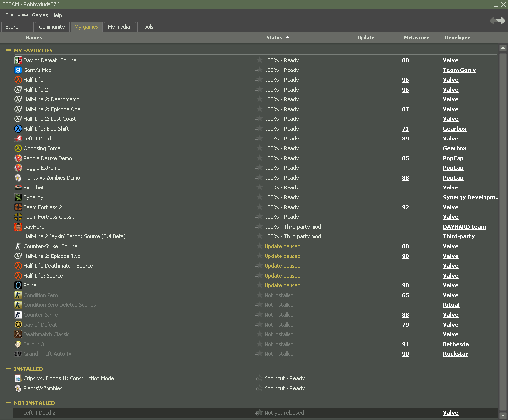This screenshot has height=420, width=508.
Task: Click the scrollbar down arrow
Action: coord(503,415)
